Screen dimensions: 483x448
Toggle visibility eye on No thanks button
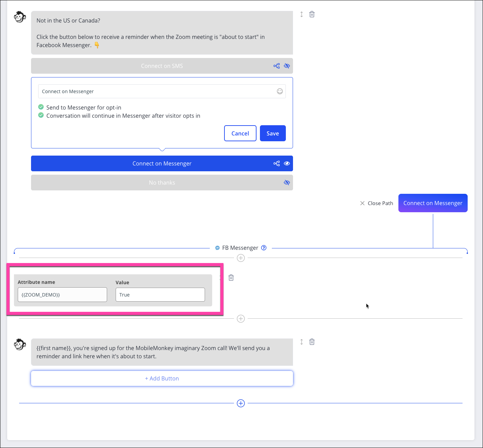click(287, 183)
